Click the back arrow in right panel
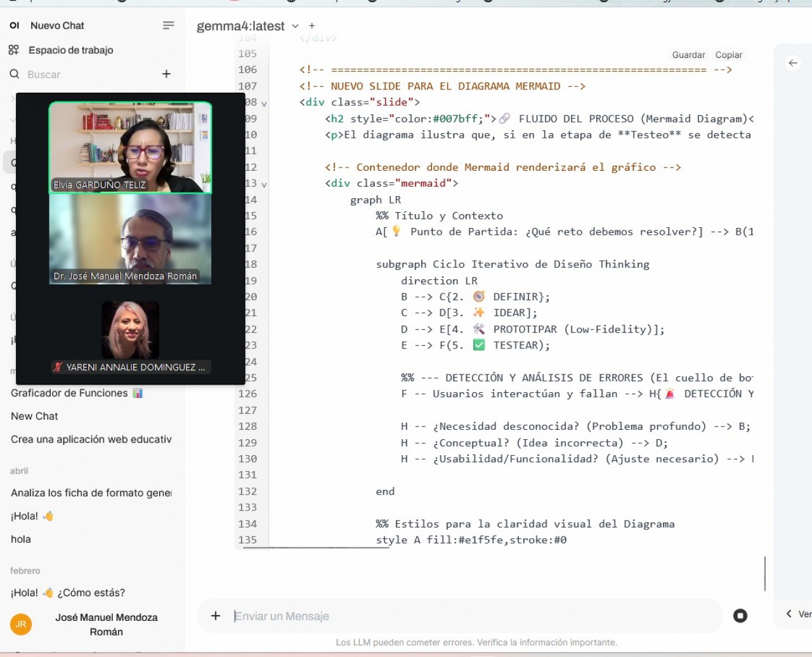This screenshot has width=812, height=657. coord(793,63)
